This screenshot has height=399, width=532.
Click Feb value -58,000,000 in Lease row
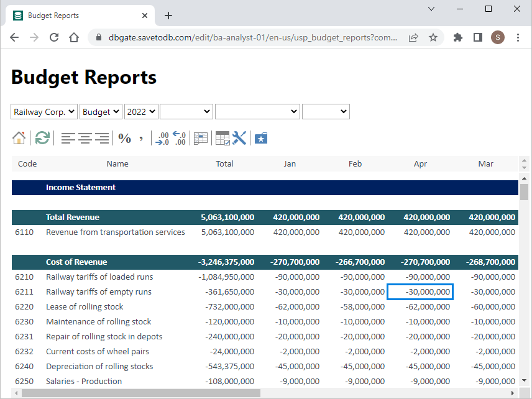(x=362, y=307)
